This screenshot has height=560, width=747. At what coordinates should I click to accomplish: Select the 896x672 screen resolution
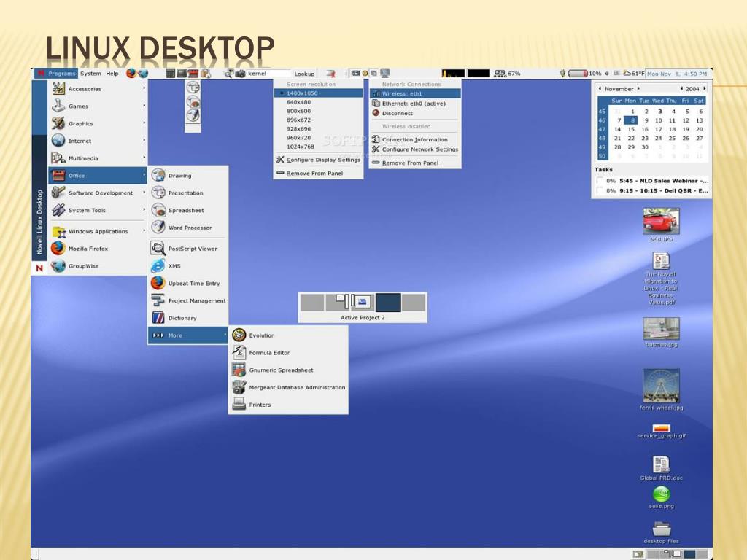tap(318, 120)
